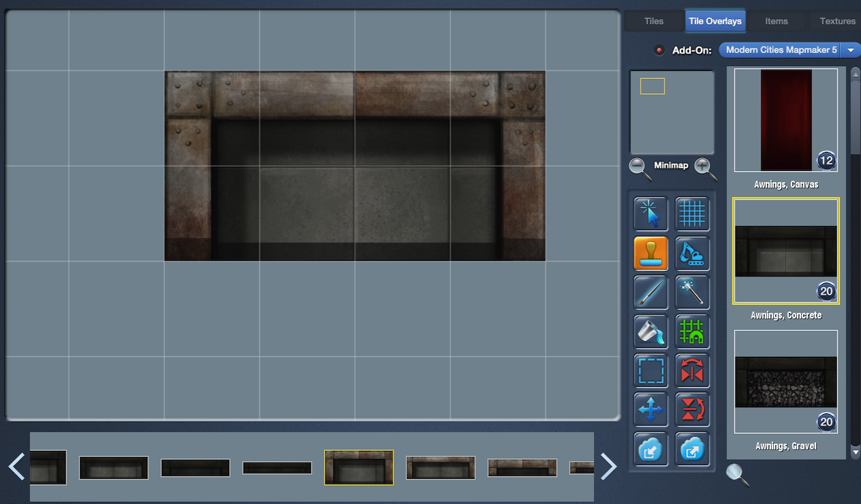Pick the paint bucket fill tool
Viewport: 861px width, 504px height.
click(x=651, y=332)
